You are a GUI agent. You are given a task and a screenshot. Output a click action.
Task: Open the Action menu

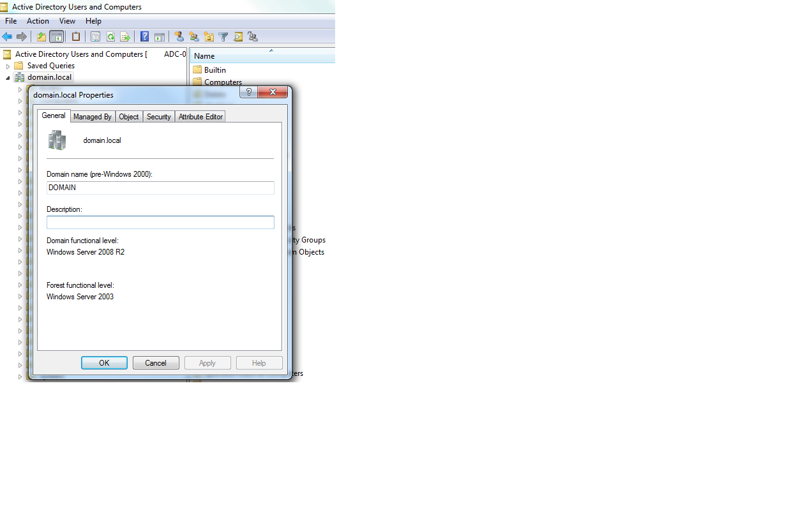[38, 21]
